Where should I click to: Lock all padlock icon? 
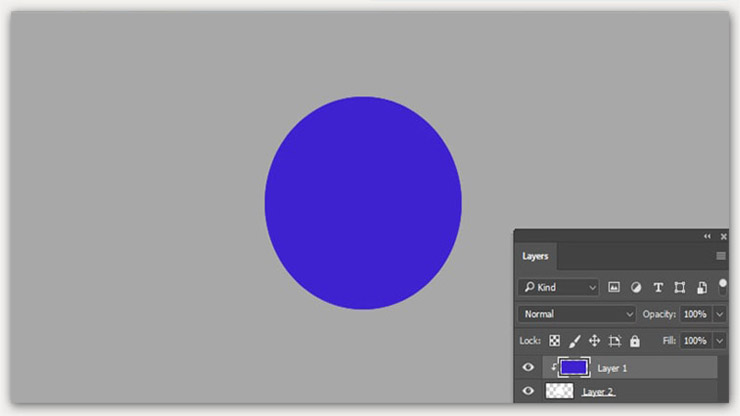(635, 340)
